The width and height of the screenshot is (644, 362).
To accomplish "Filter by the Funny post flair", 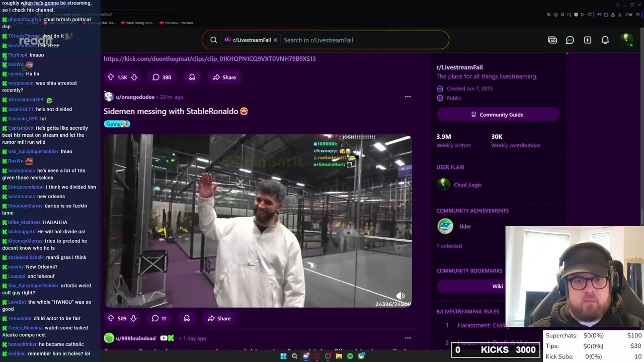I will point(117,124).
